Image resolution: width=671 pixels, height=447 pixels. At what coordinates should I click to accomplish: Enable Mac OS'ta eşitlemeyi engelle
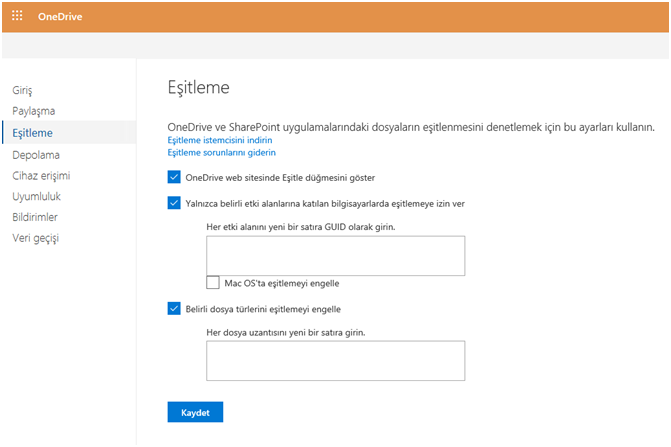coord(213,282)
